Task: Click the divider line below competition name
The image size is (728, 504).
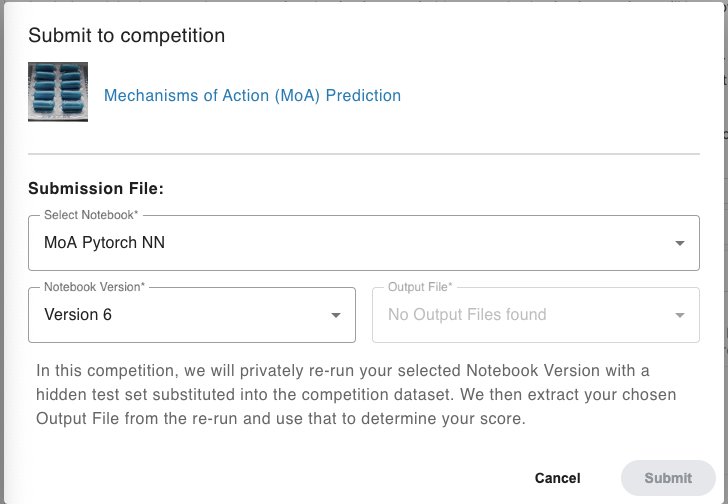Action: [364, 154]
